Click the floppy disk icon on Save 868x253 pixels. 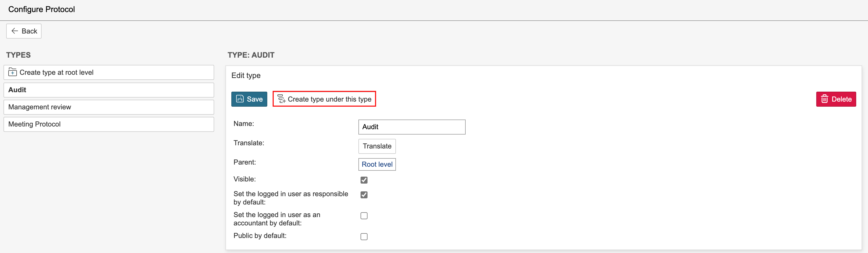point(240,99)
